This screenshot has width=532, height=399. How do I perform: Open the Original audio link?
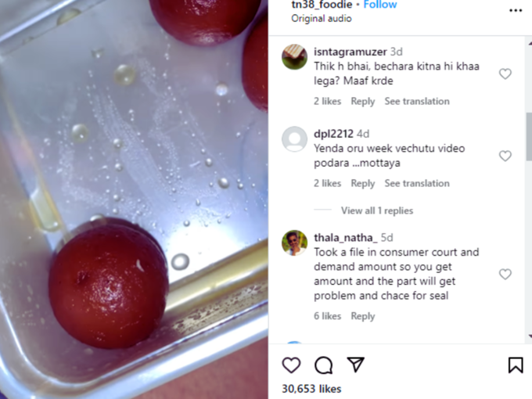click(x=322, y=18)
